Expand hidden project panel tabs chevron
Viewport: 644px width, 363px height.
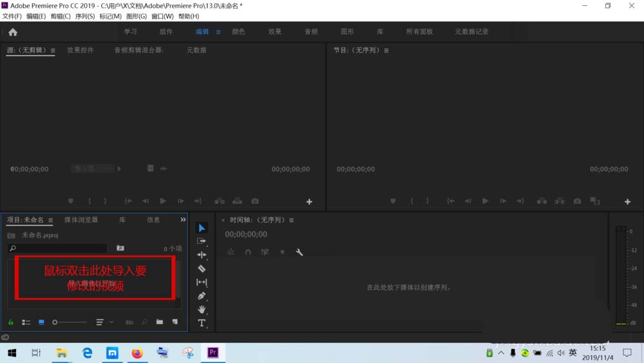pyautogui.click(x=182, y=220)
